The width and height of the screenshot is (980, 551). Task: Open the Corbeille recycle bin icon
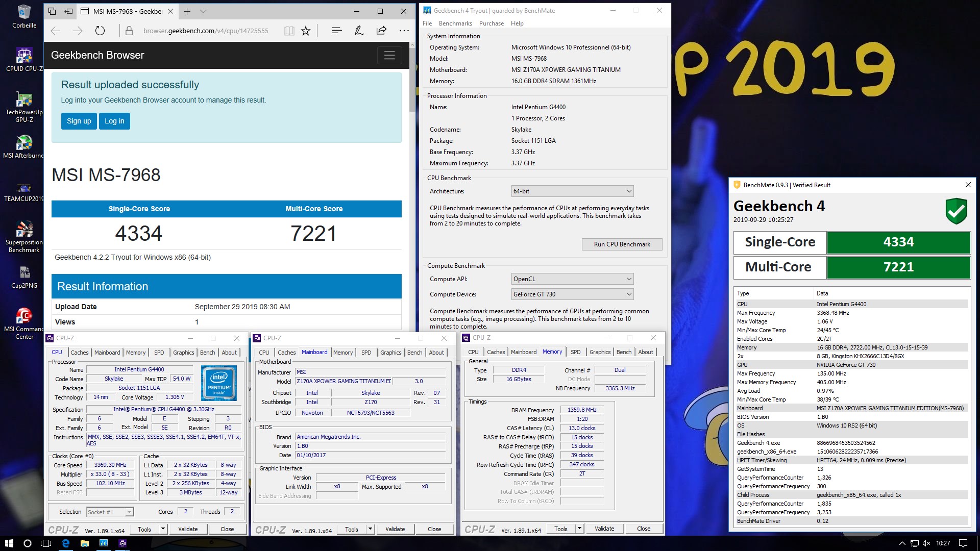coord(24,16)
